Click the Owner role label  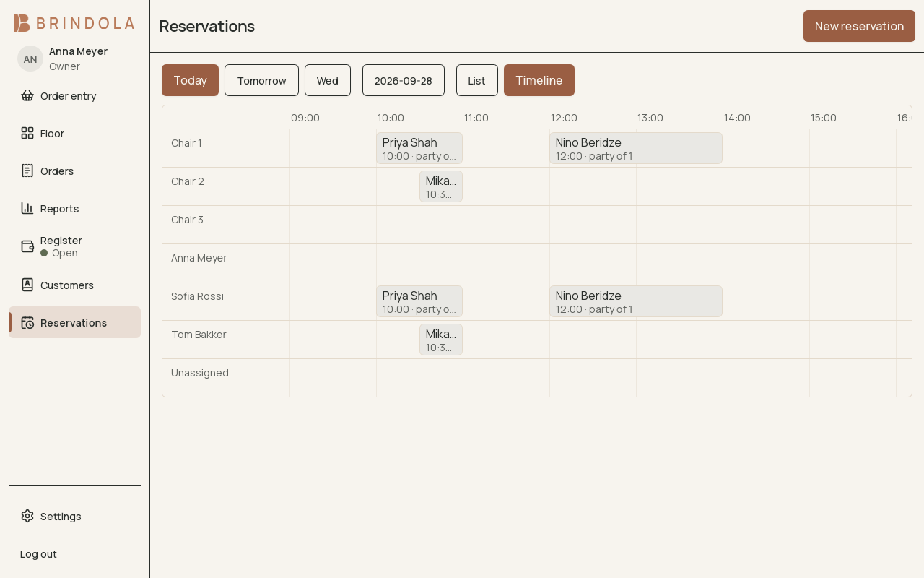[x=64, y=66]
